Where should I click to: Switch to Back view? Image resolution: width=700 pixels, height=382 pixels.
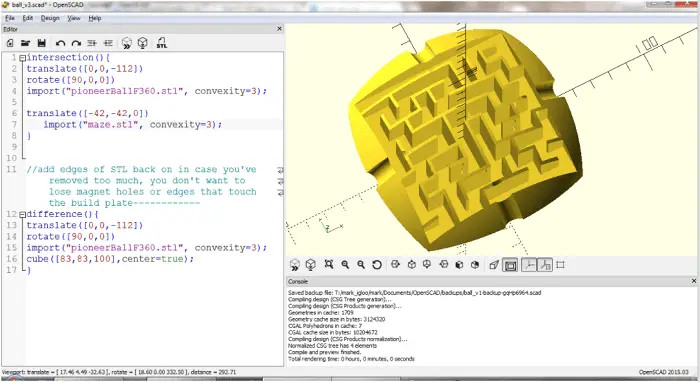475,265
